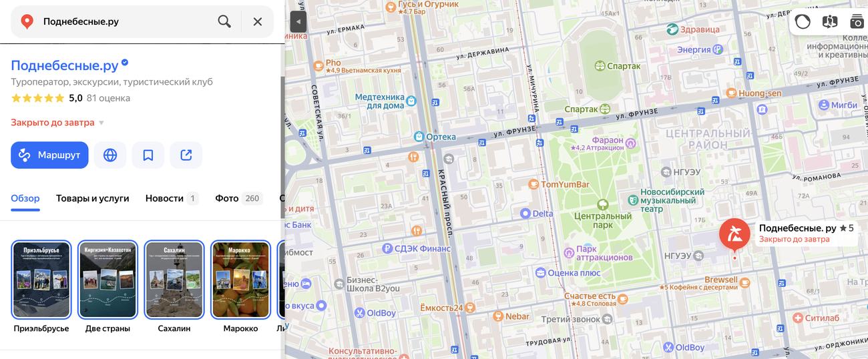This screenshot has height=359, width=868.
Task: Select the Pho Vietnamese kitchen marker
Action: (318, 65)
